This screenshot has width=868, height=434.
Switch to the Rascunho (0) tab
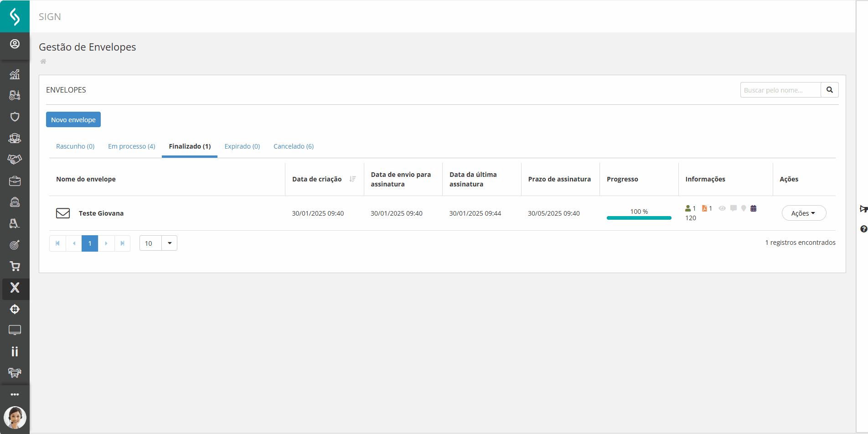pyautogui.click(x=75, y=146)
